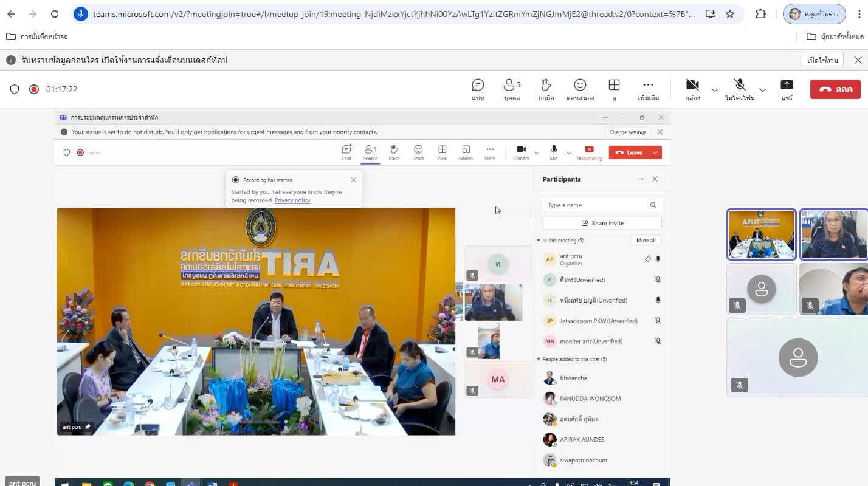The image size is (868, 486).
Task: Turn on the กล้อง camera
Action: coord(692,89)
